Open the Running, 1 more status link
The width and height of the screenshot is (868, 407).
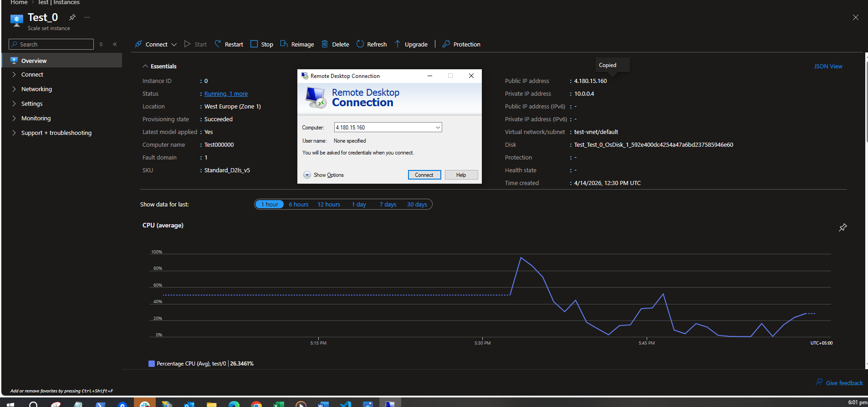[x=226, y=94]
